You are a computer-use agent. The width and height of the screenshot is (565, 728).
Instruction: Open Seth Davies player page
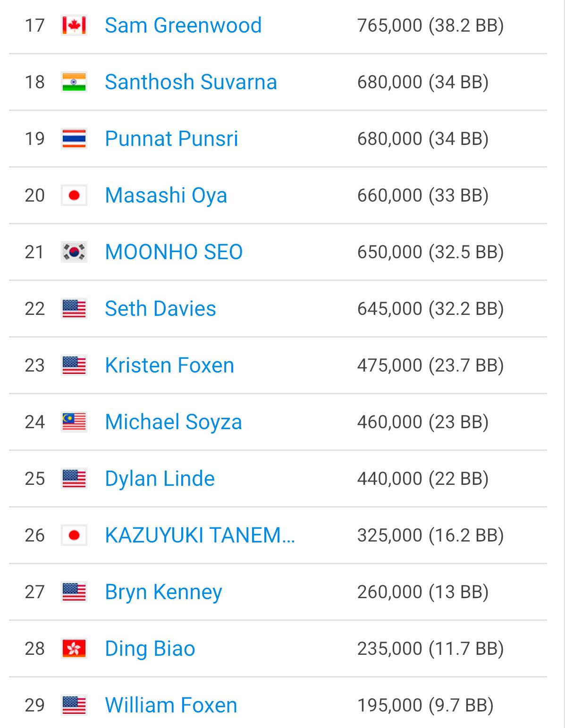(x=160, y=309)
